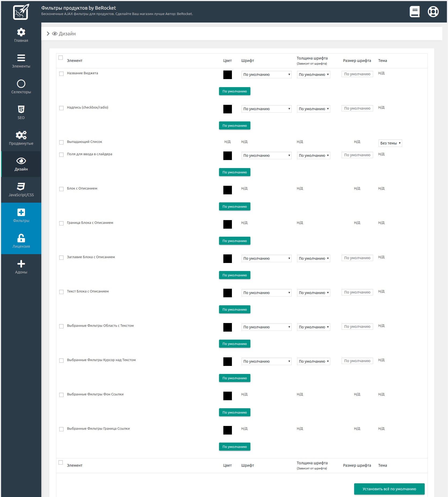The height and width of the screenshot is (497, 448).
Task: Tick the Название Виджета checkbox
Action: (61, 74)
